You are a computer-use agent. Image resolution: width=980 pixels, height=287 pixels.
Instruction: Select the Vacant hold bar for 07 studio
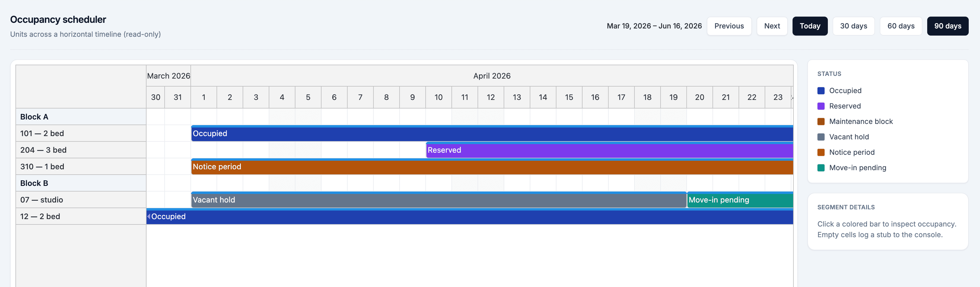[419, 200]
